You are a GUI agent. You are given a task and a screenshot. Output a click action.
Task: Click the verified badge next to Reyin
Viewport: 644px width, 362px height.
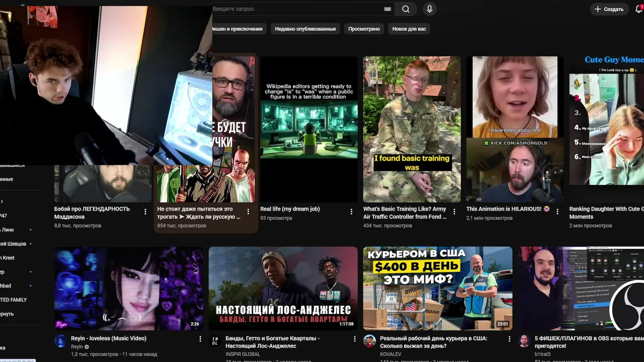click(x=87, y=347)
